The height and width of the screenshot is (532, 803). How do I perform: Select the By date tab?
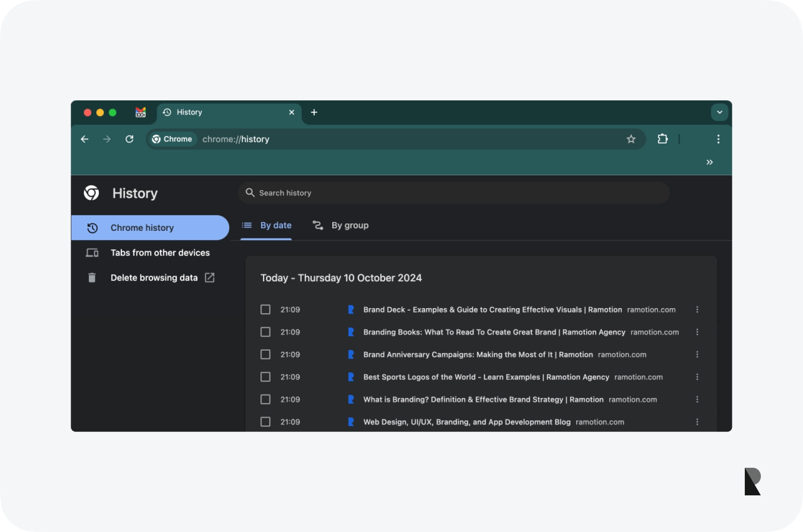(x=266, y=225)
